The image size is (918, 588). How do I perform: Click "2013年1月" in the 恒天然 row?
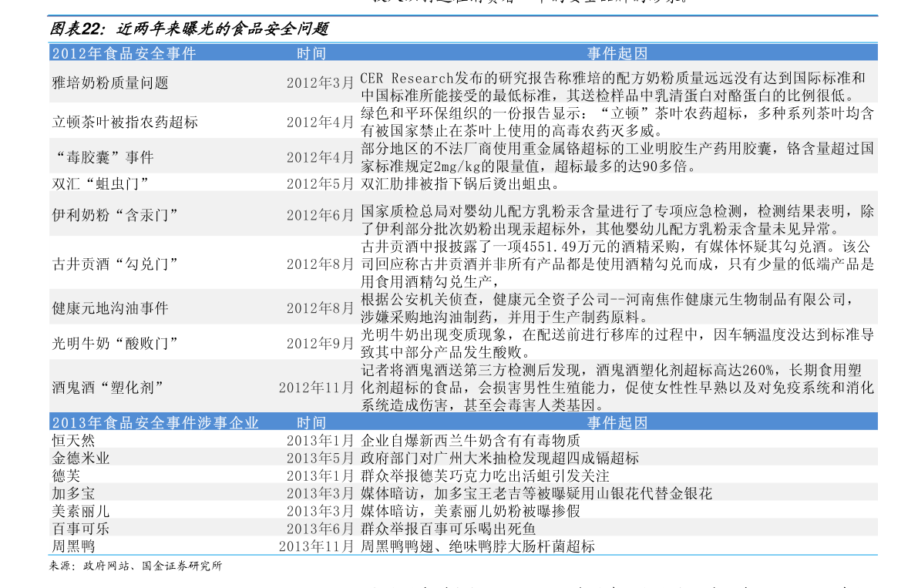tap(320, 441)
